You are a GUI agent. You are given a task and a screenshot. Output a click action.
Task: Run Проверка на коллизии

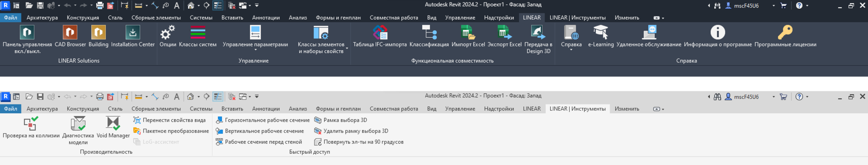point(31,127)
